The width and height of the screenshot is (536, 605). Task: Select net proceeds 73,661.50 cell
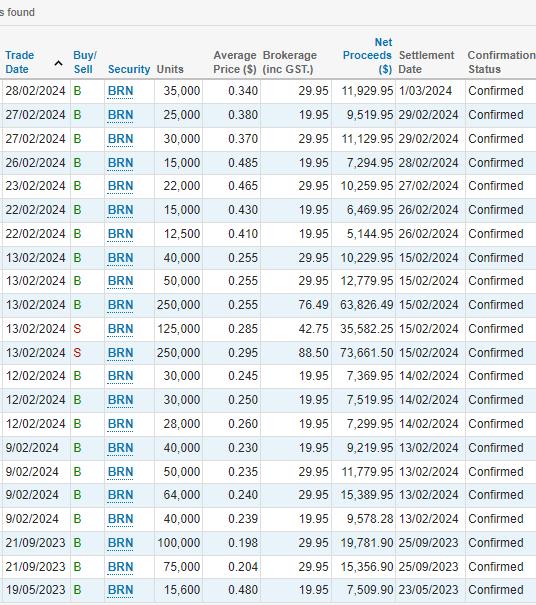(x=366, y=353)
